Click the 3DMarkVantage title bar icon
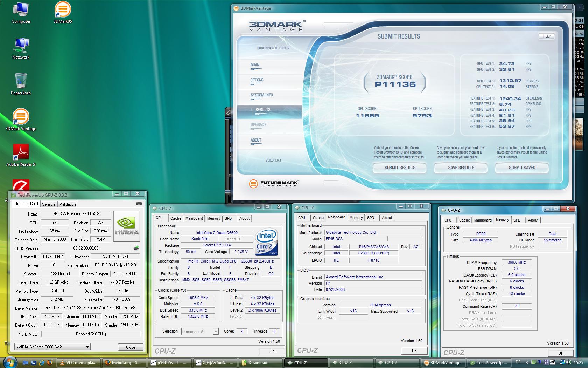The width and height of the screenshot is (588, 368). [236, 8]
